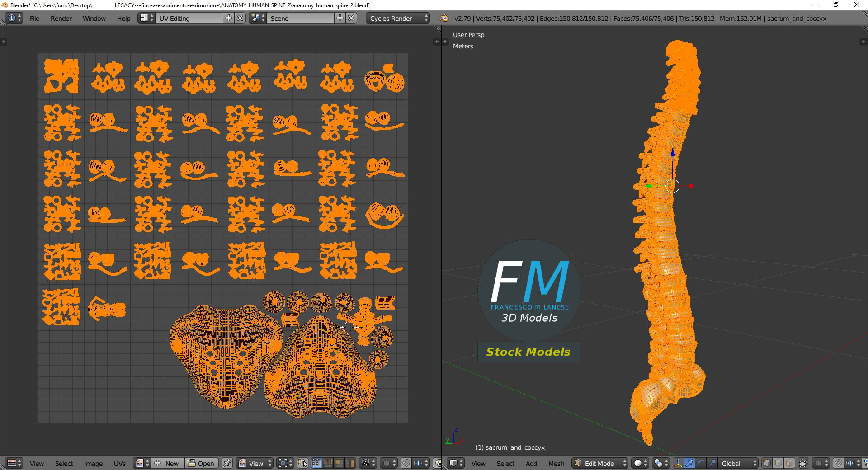Open the viewport shading selector

[641, 463]
